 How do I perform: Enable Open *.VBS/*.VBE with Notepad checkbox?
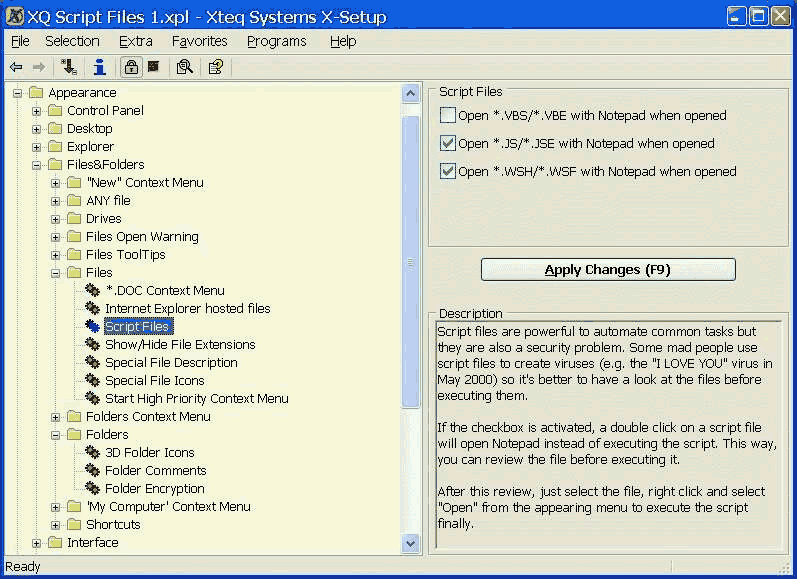448,115
